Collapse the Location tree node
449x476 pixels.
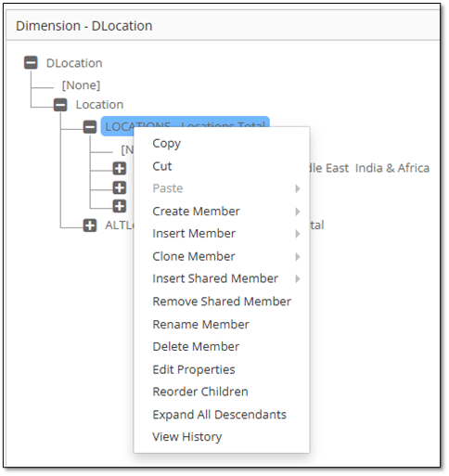click(x=60, y=105)
